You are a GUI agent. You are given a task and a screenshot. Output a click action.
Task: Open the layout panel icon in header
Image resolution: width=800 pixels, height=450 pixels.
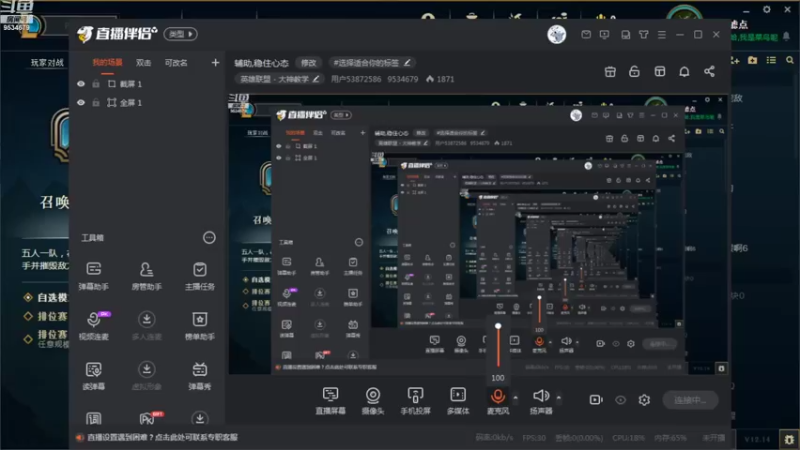[x=660, y=71]
